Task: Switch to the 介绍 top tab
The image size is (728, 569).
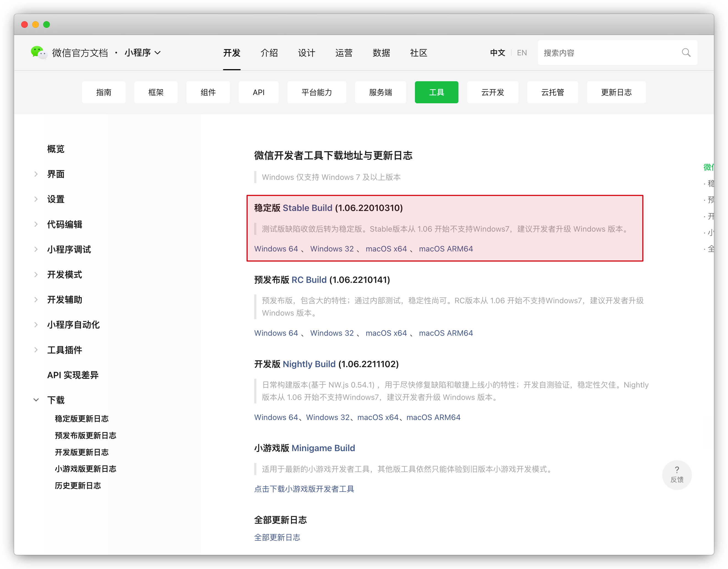Action: coord(269,53)
